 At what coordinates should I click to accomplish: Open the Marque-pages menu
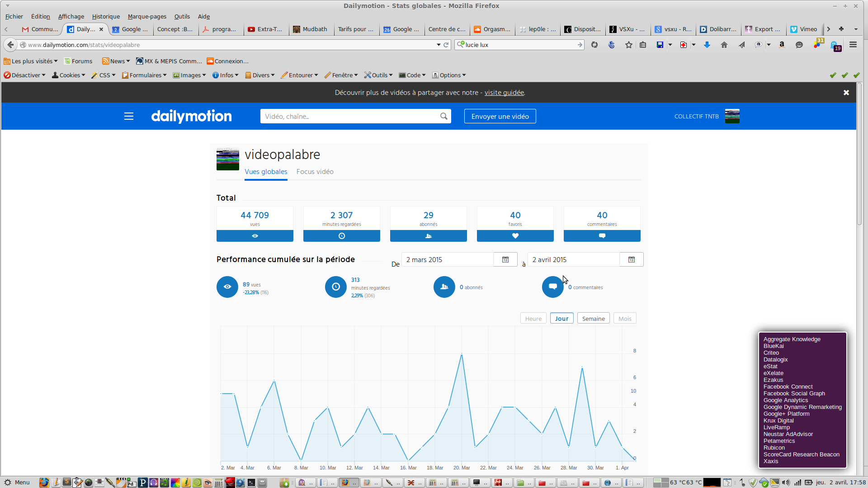[x=147, y=16]
